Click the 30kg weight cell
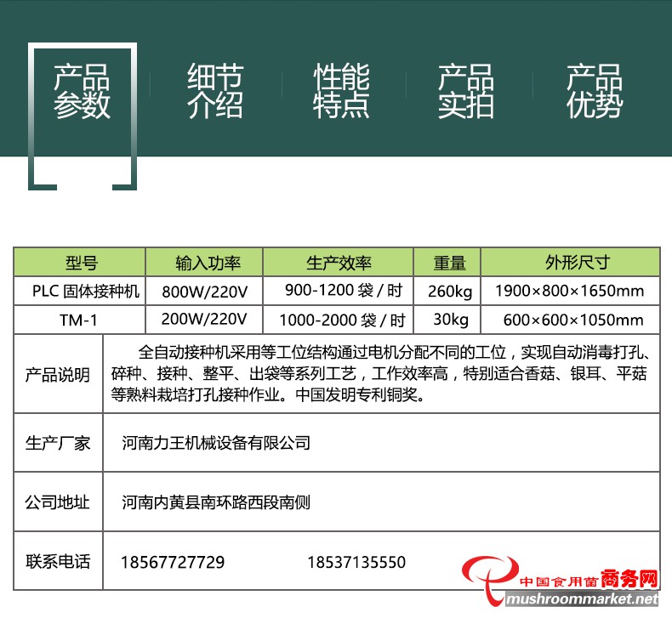Image resolution: width=672 pixels, height=618 pixels. point(447,320)
